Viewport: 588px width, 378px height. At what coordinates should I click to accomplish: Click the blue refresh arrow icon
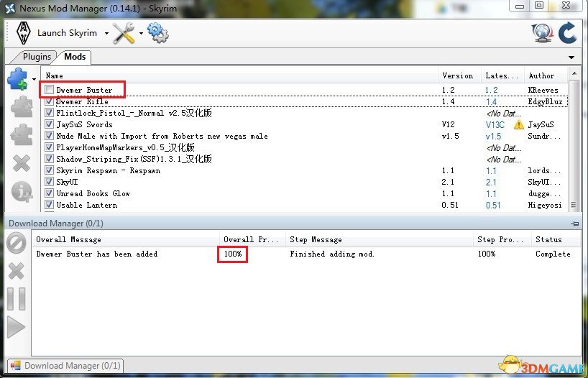[x=567, y=33]
